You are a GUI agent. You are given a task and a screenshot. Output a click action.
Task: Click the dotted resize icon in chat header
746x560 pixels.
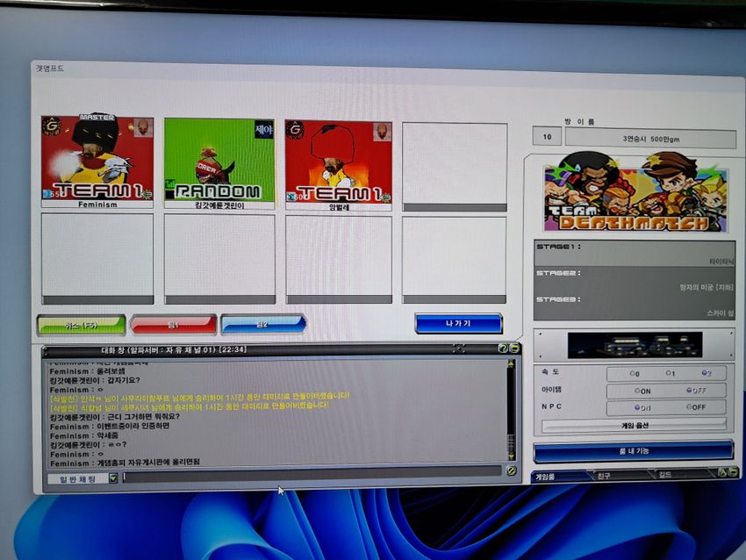(x=459, y=348)
